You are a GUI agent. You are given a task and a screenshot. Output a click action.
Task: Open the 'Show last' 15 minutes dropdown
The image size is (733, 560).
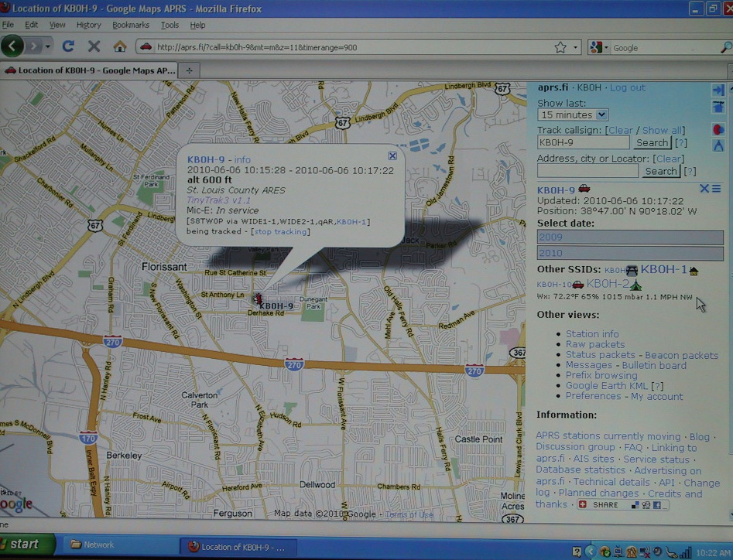point(573,114)
